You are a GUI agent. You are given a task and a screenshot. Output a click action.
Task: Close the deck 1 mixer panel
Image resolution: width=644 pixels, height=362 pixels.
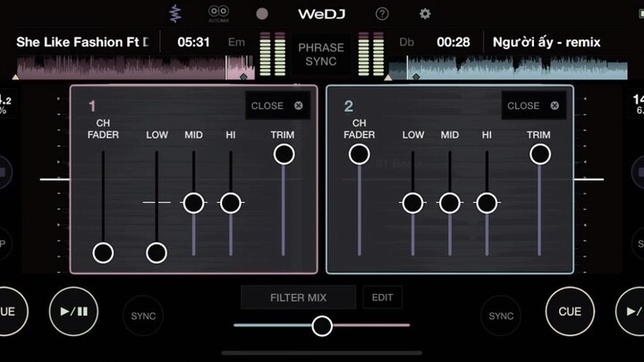277,105
